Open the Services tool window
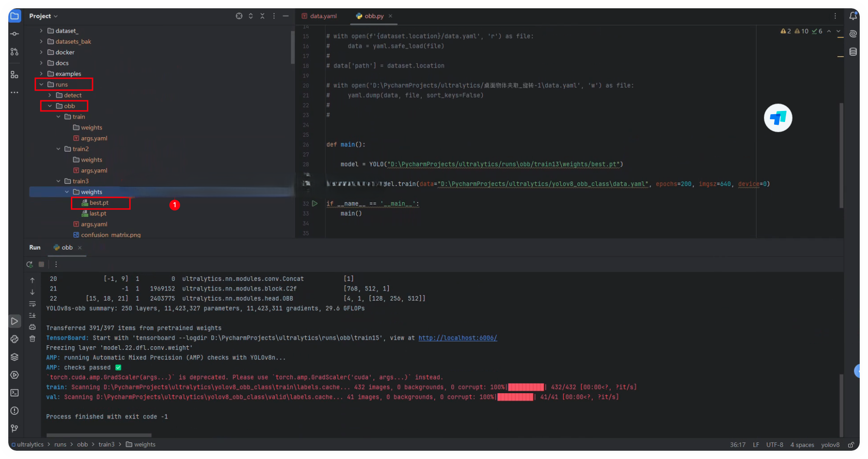Image resolution: width=868 pixels, height=459 pixels. [x=15, y=375]
